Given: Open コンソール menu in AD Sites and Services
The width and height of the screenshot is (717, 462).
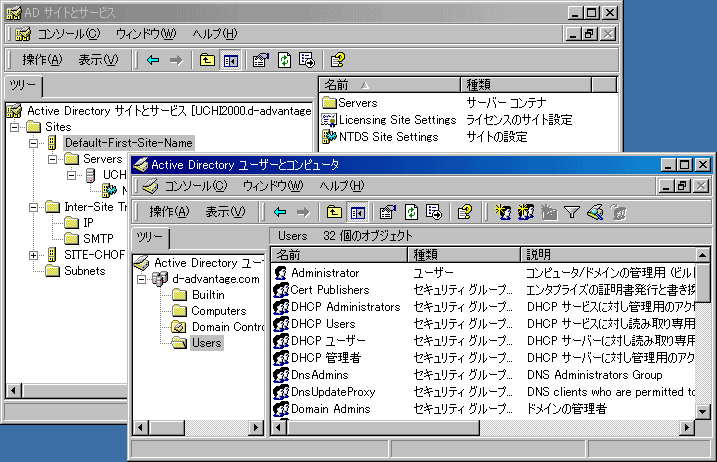Looking at the screenshot, I should [x=68, y=34].
